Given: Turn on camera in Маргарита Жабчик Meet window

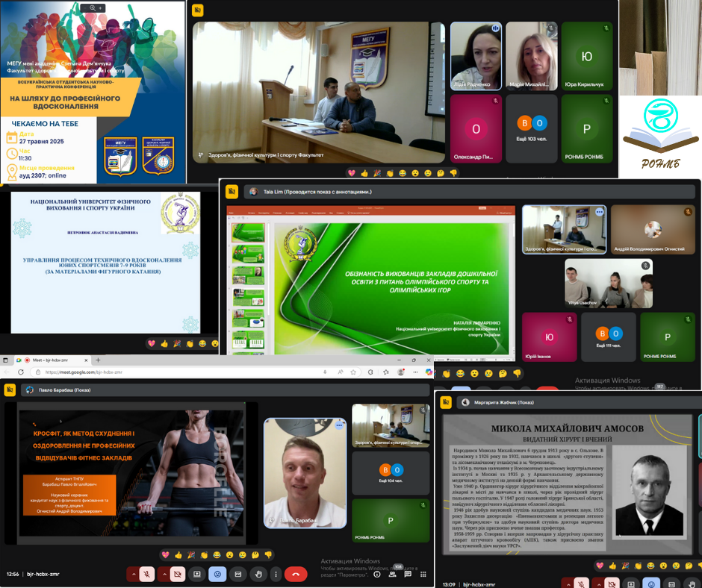Looking at the screenshot, I should click(x=612, y=584).
